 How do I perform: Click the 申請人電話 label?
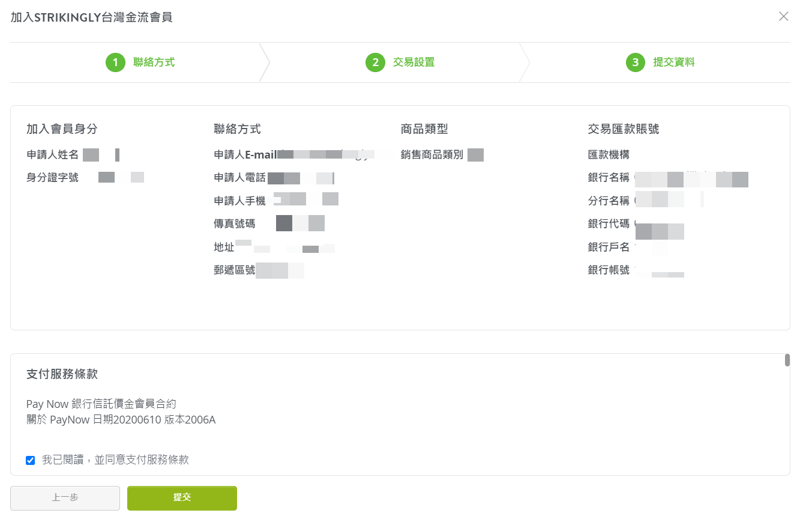click(240, 178)
